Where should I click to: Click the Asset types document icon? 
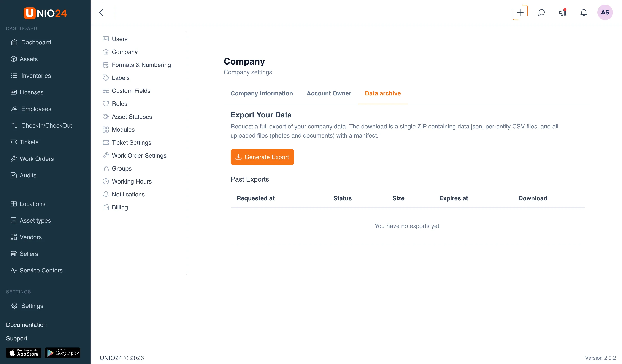coord(14,220)
